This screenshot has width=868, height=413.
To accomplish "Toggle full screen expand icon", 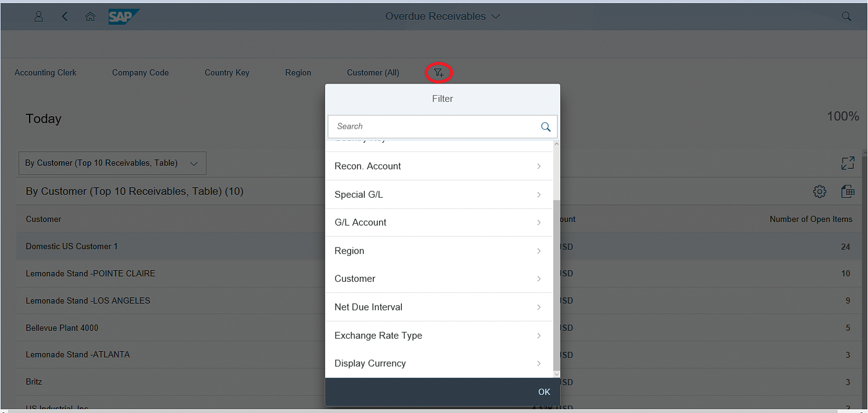I will click(848, 163).
